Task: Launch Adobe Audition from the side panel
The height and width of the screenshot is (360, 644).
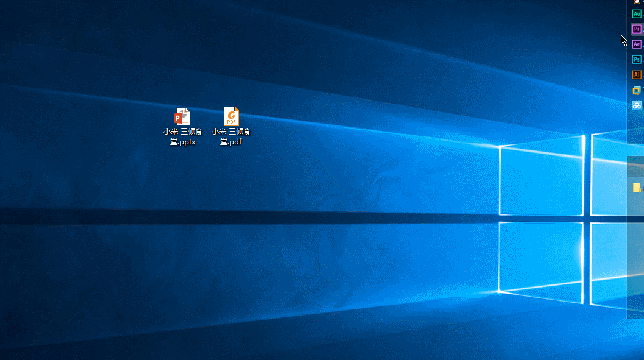Action: 637,13
